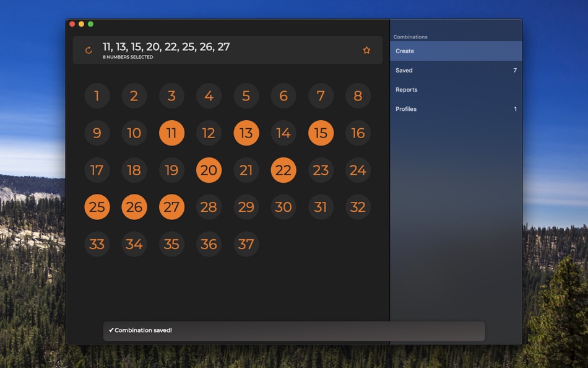Choose number 36
The height and width of the screenshot is (368, 588).
point(209,244)
